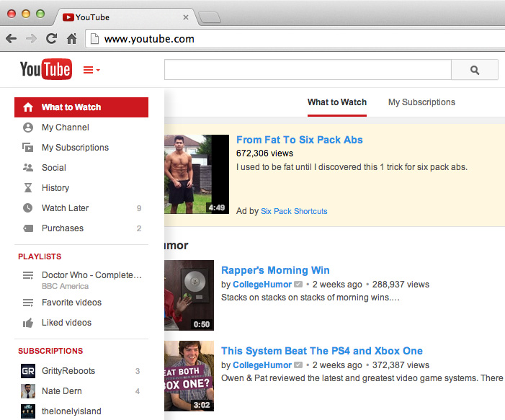The width and height of the screenshot is (505, 420).
Task: Click the green macOS zoom button
Action: [40, 14]
